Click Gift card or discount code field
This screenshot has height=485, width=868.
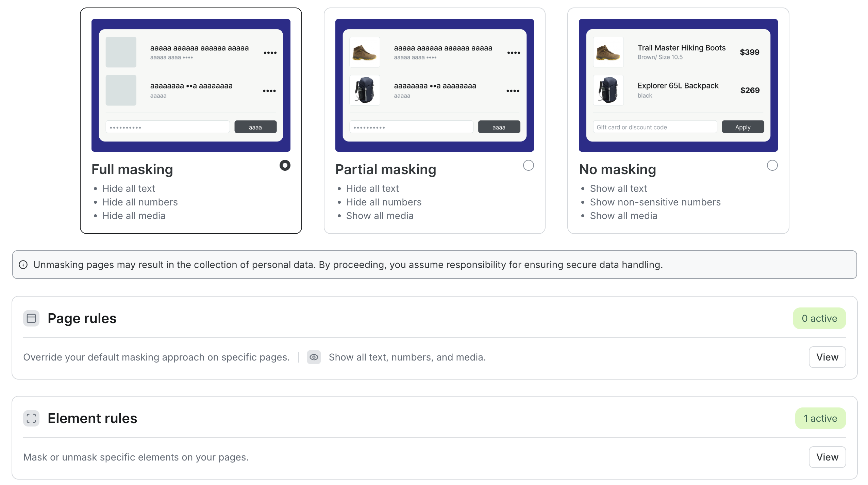[655, 127]
